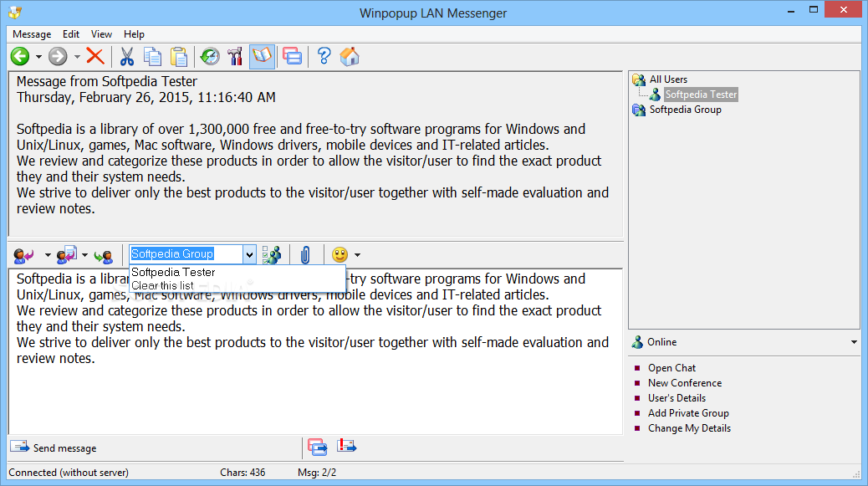Viewport: 868px width, 486px height.
Task: Expand the reply icon's dropdown arrow
Action: click(48, 255)
